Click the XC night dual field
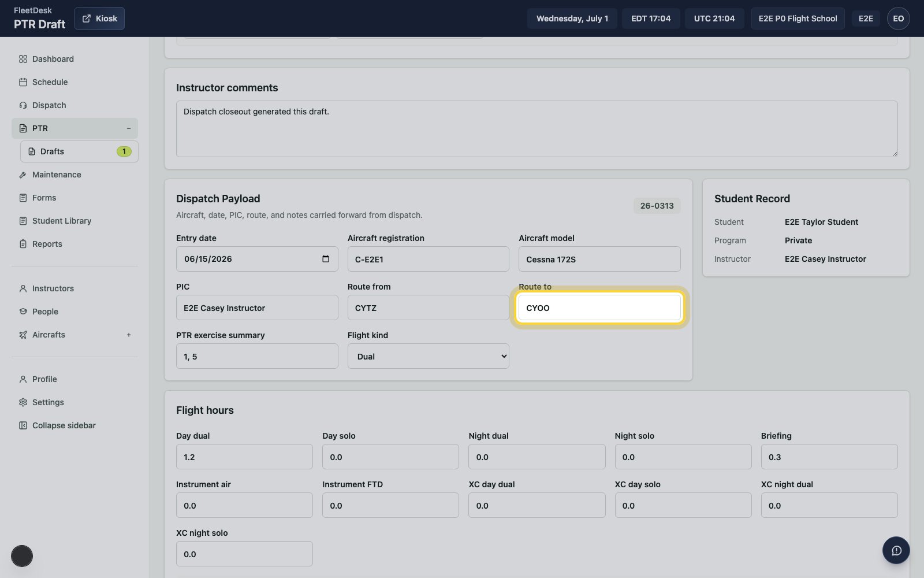The width and height of the screenshot is (924, 578). pos(829,505)
